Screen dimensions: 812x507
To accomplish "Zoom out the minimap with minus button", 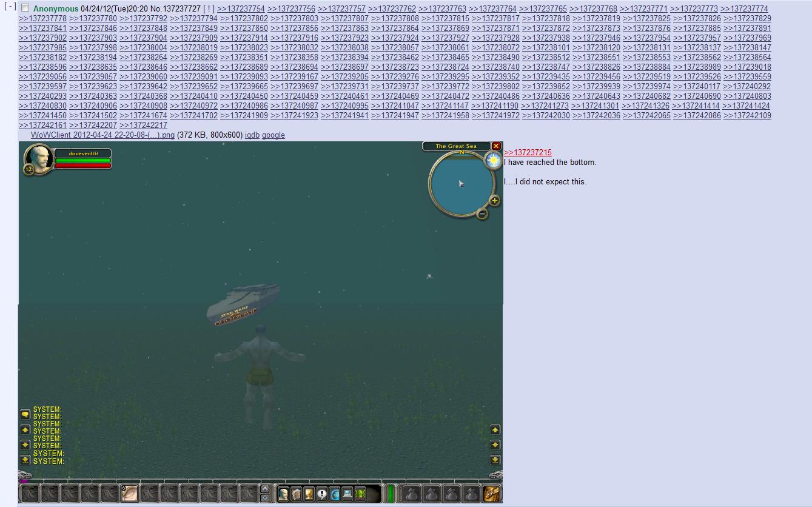I will 482,213.
